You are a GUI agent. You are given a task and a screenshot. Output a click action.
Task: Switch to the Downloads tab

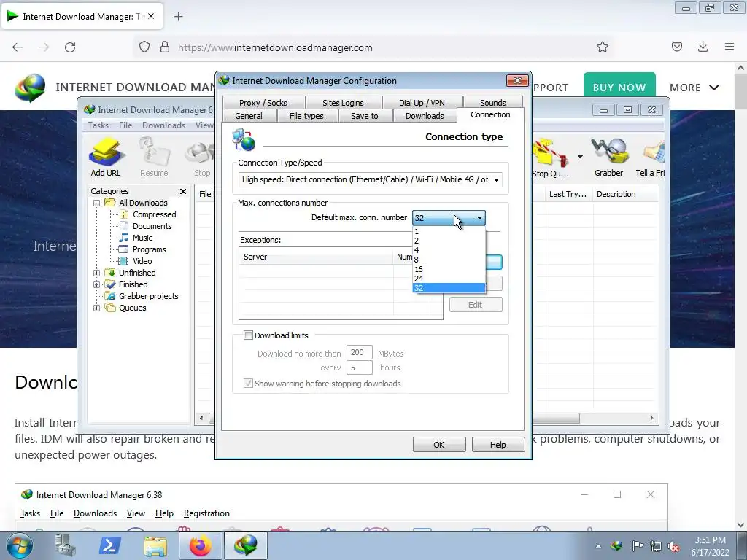tap(425, 116)
